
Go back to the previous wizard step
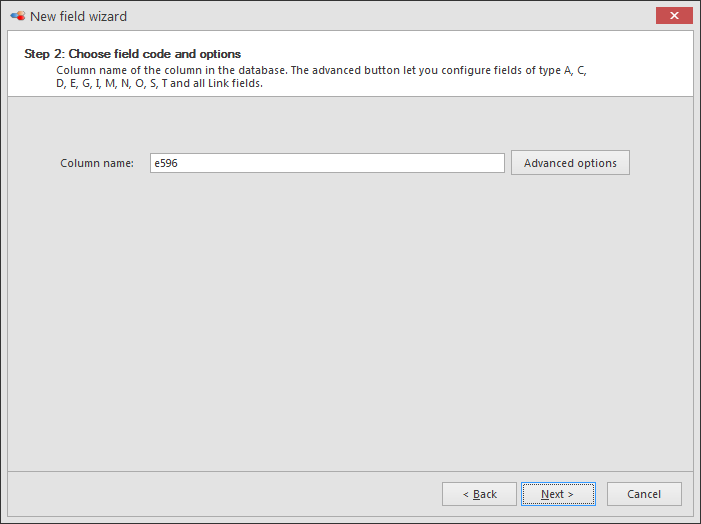479,494
